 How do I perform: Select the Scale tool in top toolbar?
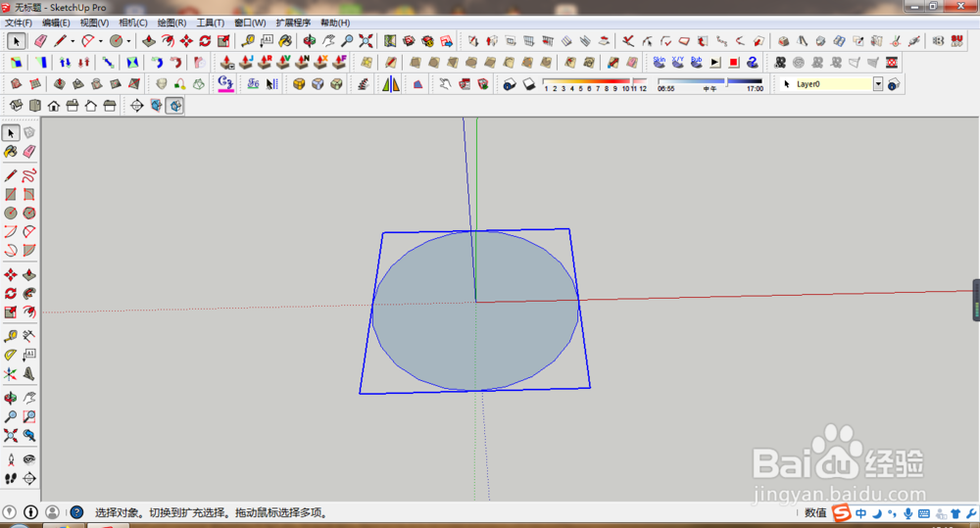coord(223,41)
